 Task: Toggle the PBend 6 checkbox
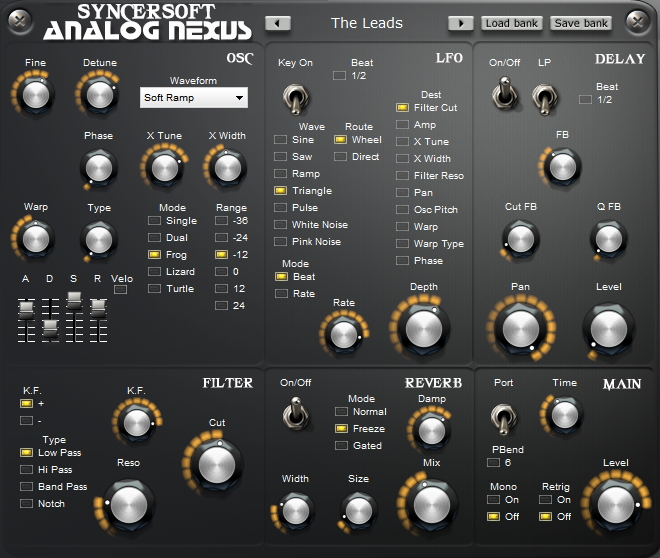pyautogui.click(x=493, y=462)
